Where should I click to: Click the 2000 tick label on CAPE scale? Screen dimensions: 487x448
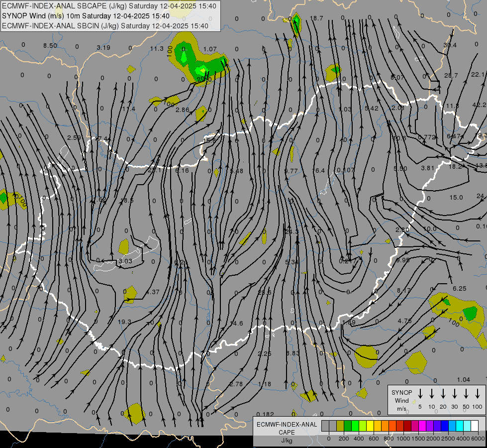click(x=433, y=439)
